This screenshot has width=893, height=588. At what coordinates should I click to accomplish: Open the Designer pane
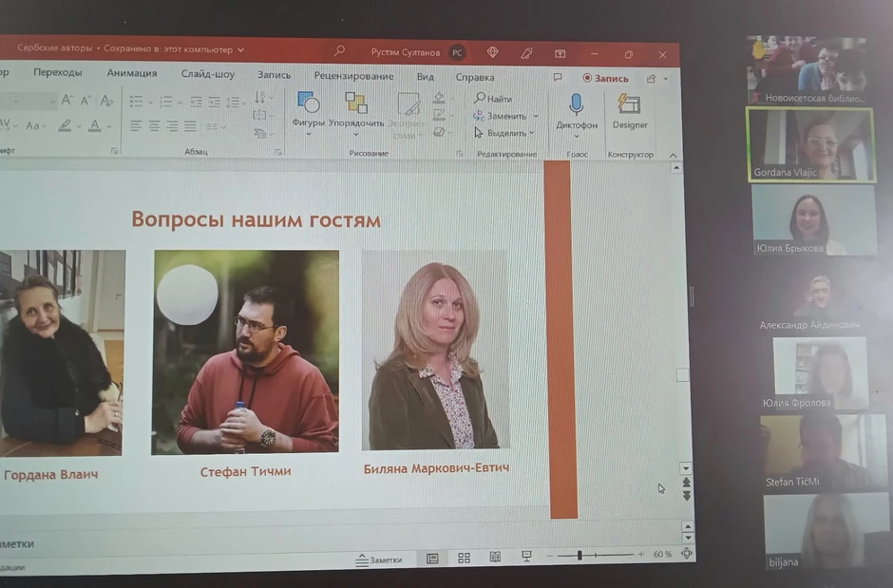coord(629,104)
